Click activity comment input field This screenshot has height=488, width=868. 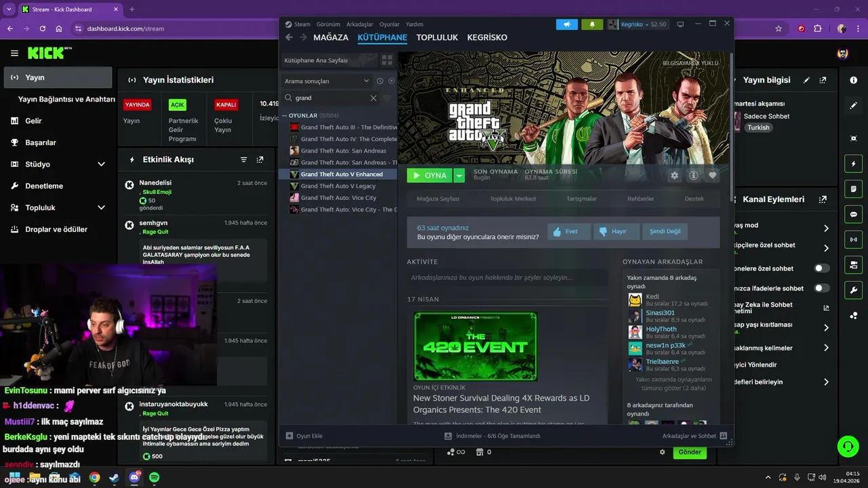(507, 277)
